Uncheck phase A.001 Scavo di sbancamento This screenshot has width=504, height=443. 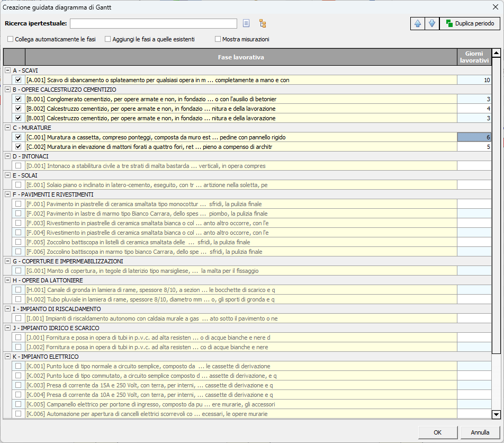click(19, 80)
